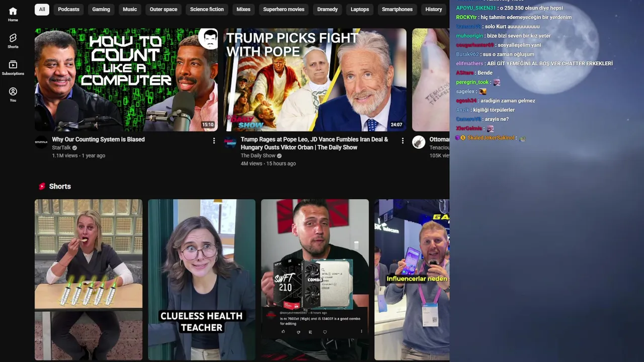Screen dimensions: 644x362
Task: Click chat username sagelex
Action: coord(465,92)
